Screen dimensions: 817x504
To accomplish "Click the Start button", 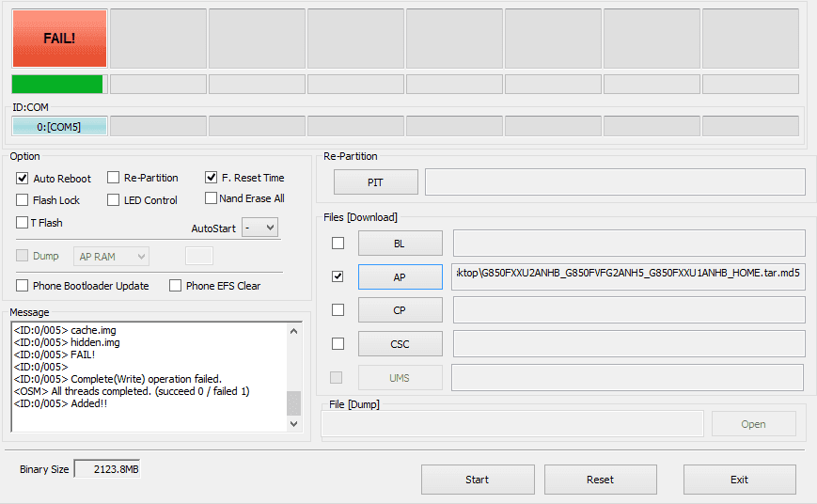I will pyautogui.click(x=478, y=480).
